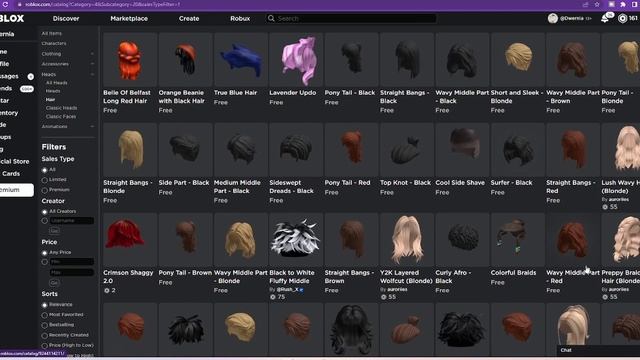Sort by Most Favorited
640x360 pixels.
pos(44,315)
